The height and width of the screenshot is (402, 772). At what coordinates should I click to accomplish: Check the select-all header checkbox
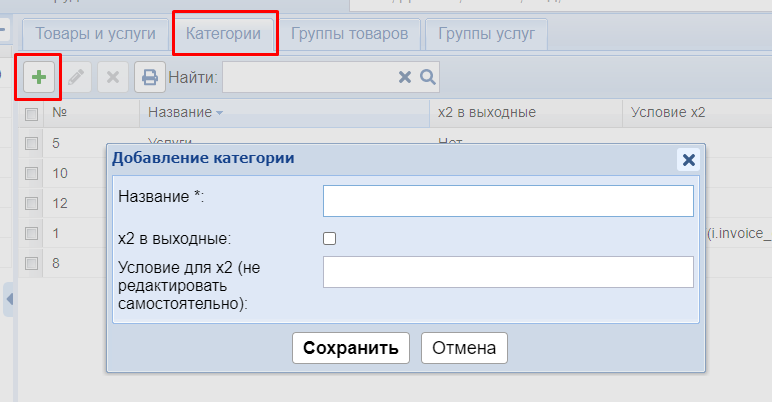pos(31,113)
